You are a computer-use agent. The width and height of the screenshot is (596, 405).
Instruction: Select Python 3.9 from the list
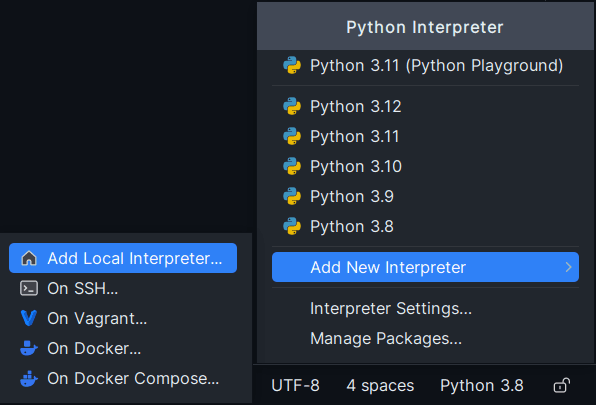425,196
